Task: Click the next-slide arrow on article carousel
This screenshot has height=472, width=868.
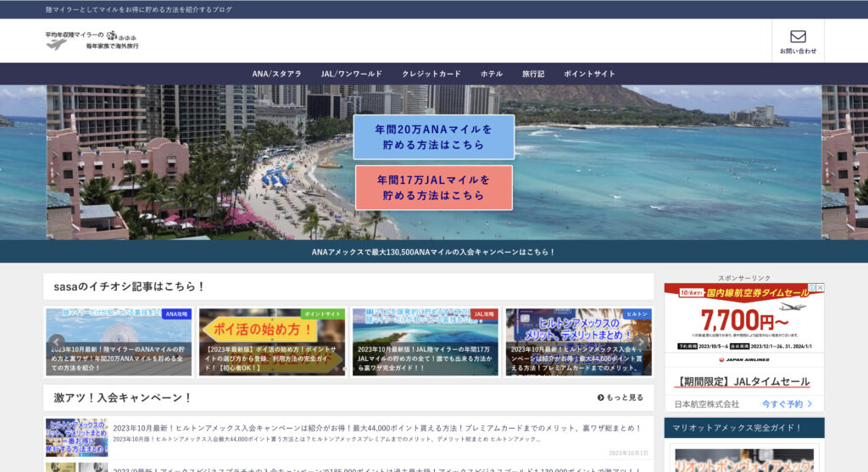Action: 642,342
